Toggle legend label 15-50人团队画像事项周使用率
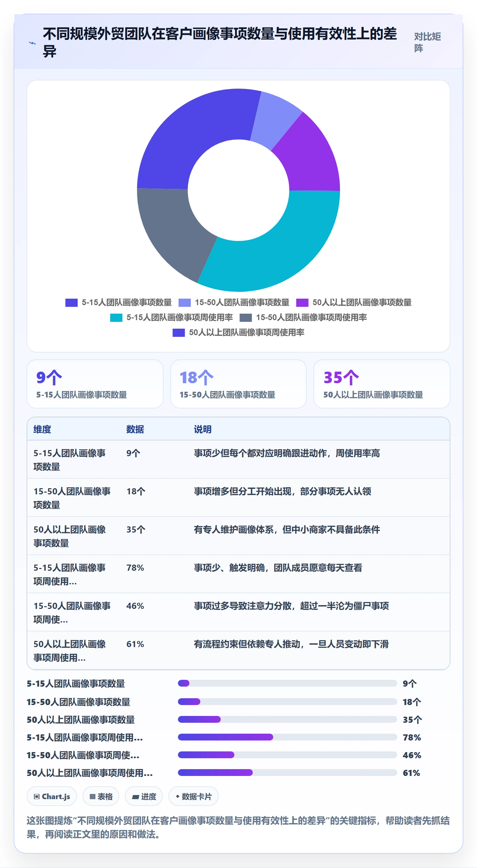The image size is (477, 868). [311, 317]
